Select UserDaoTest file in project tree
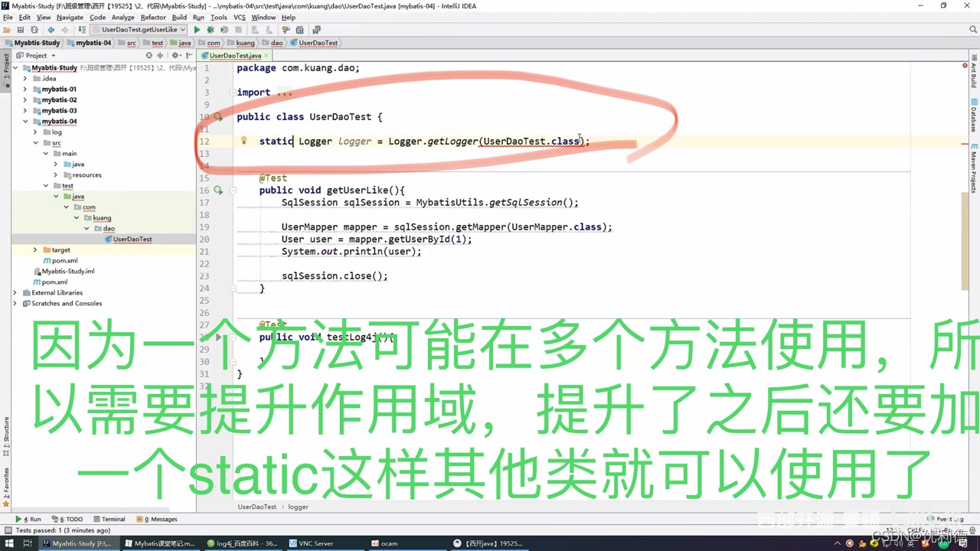This screenshot has height=551, width=980. (127, 239)
